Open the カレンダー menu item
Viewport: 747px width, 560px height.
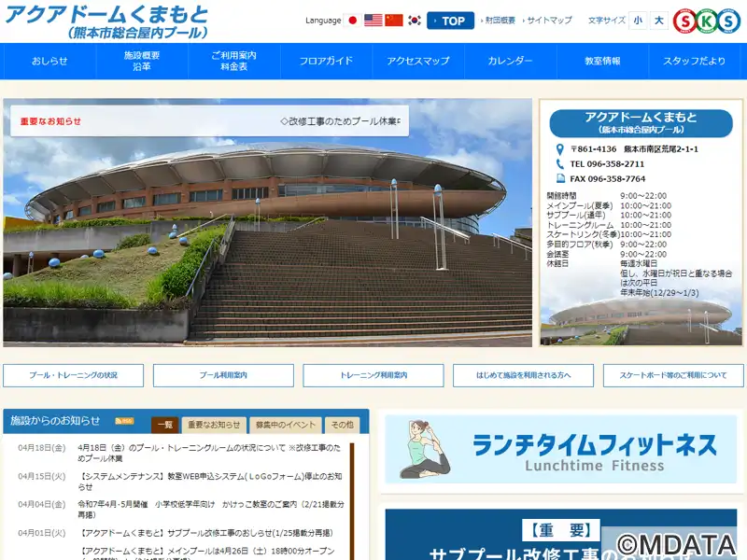(x=510, y=61)
